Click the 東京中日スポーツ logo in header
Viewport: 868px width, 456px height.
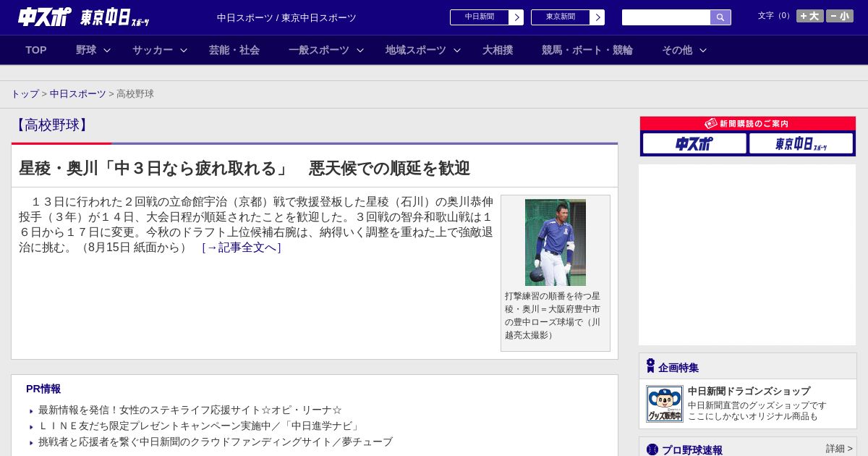[x=114, y=17]
